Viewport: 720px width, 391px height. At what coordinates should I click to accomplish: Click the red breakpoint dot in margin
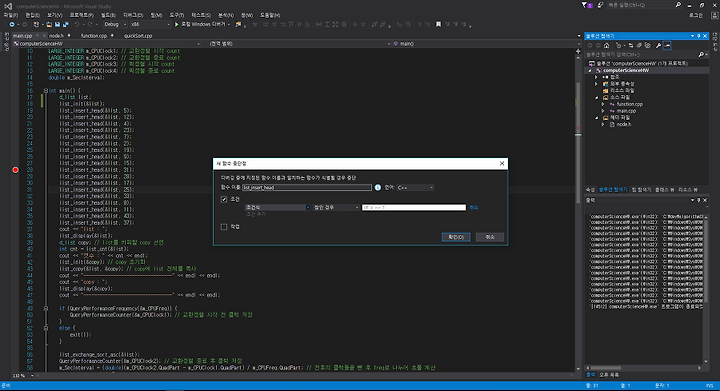[x=16, y=170]
